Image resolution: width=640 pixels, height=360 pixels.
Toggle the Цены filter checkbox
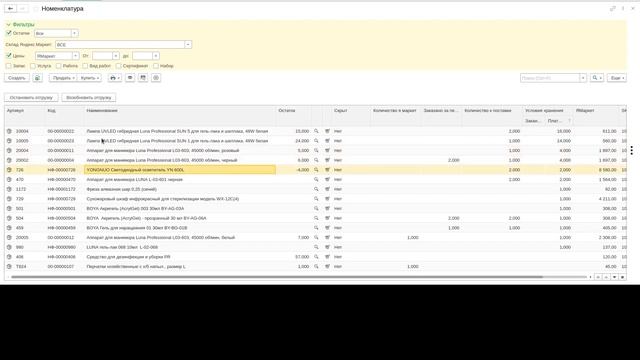tap(9, 56)
